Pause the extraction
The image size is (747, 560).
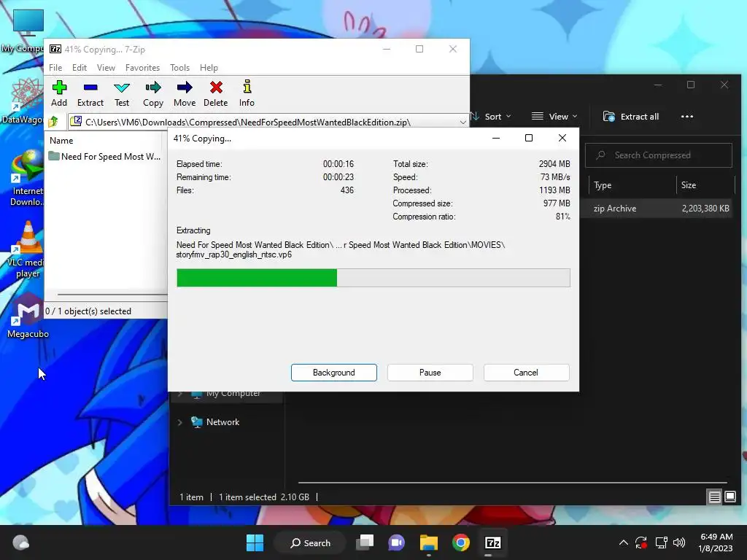point(430,373)
